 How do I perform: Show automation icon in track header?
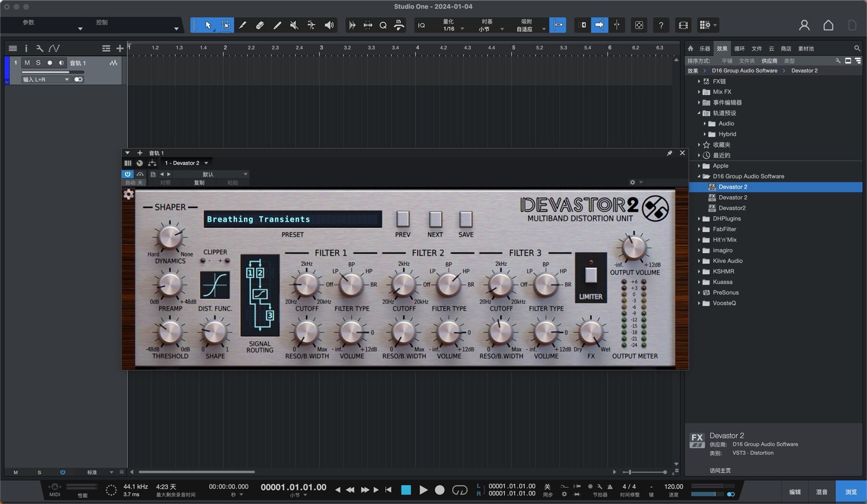[x=54, y=48]
